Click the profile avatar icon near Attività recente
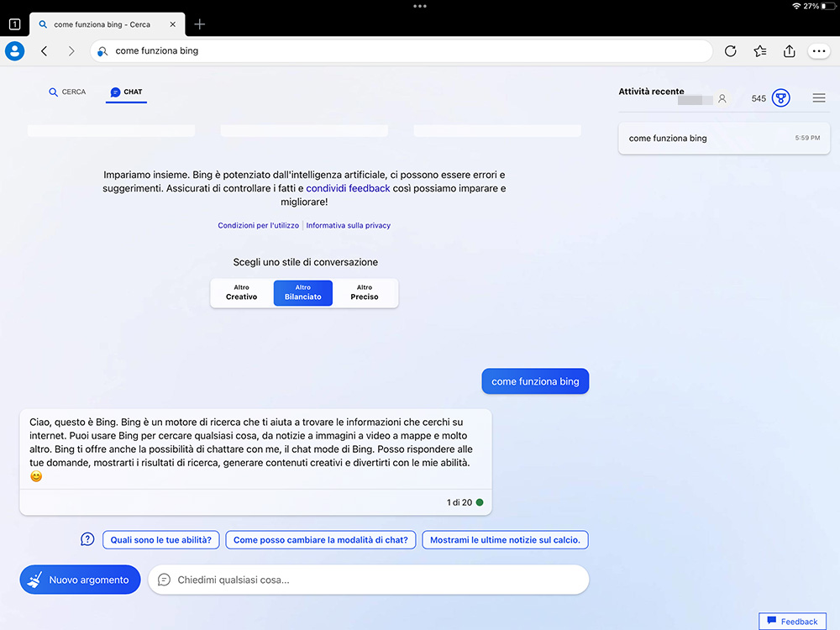Screen dimensions: 840x630 [x=722, y=97]
